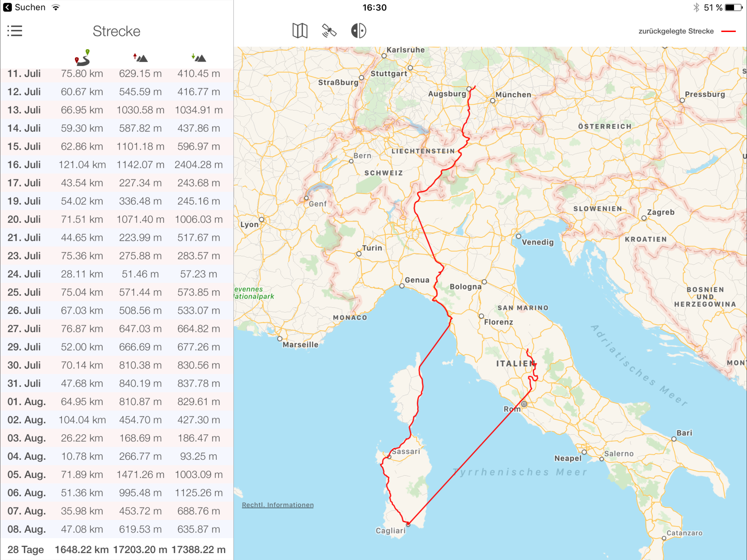
Task: Select the 17. Juli row
Action: click(116, 183)
